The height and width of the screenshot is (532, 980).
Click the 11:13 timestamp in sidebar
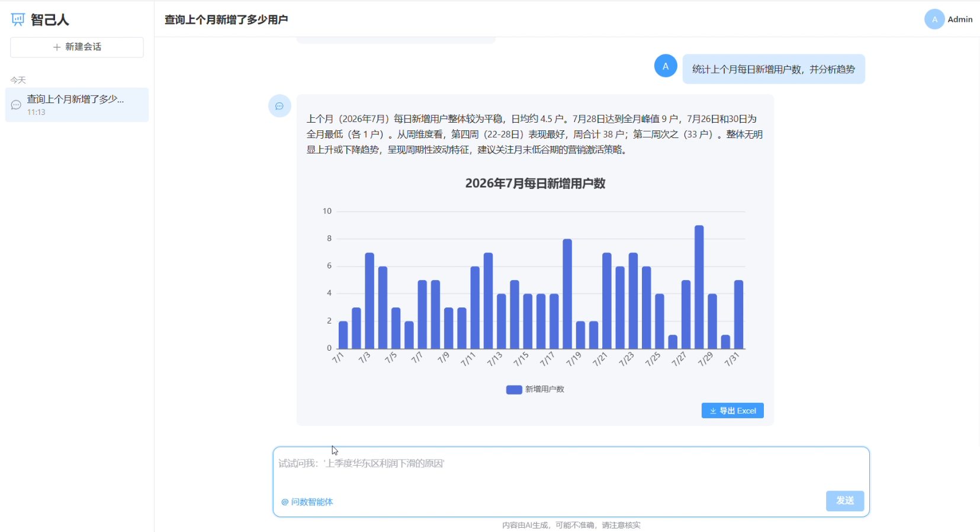[x=36, y=112]
